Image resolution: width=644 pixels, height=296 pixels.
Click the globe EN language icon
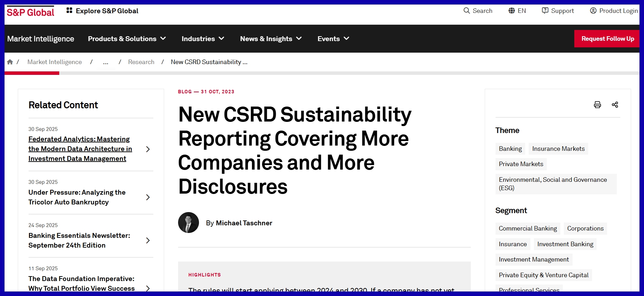tap(512, 11)
